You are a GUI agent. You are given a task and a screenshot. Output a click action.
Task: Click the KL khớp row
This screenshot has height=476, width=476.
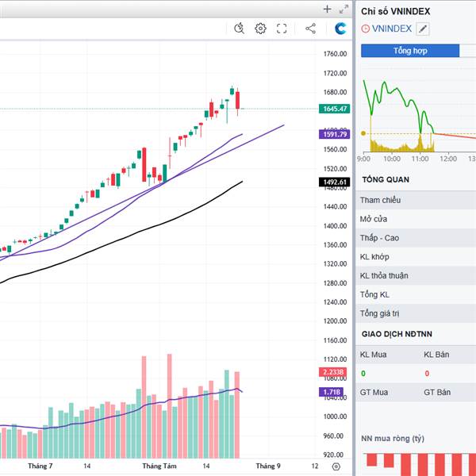click(x=416, y=257)
